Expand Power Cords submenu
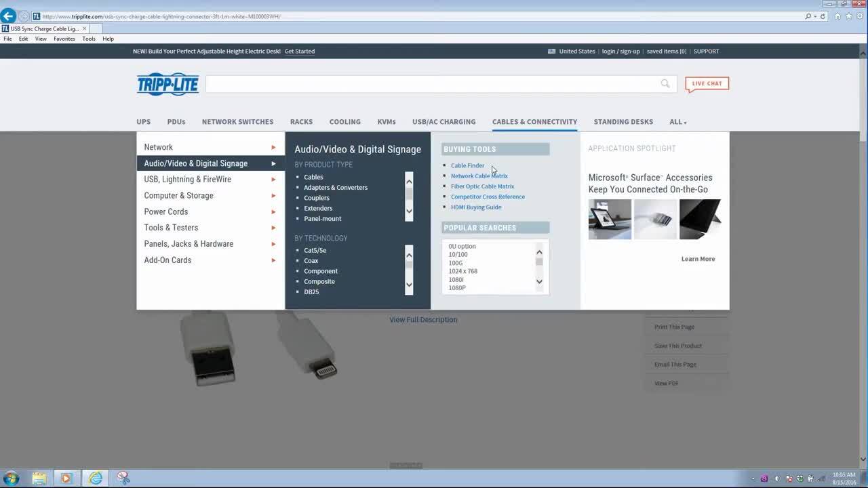The image size is (868, 488). pos(210,211)
